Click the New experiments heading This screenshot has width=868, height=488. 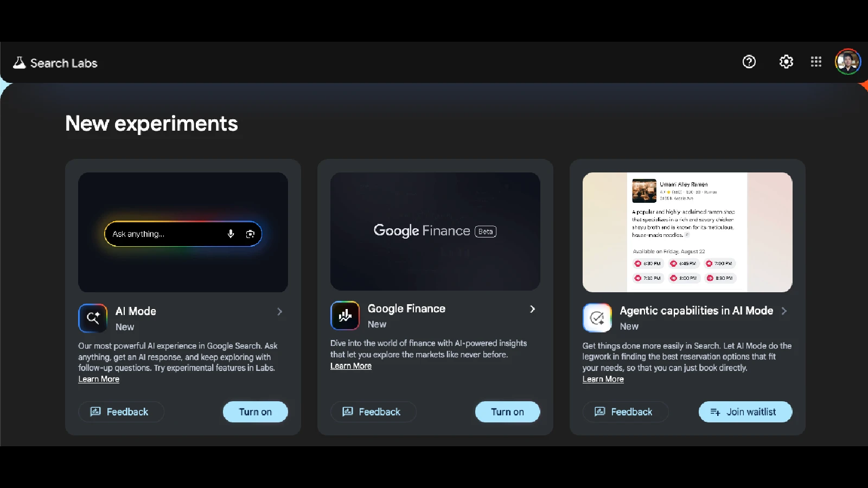(x=151, y=124)
